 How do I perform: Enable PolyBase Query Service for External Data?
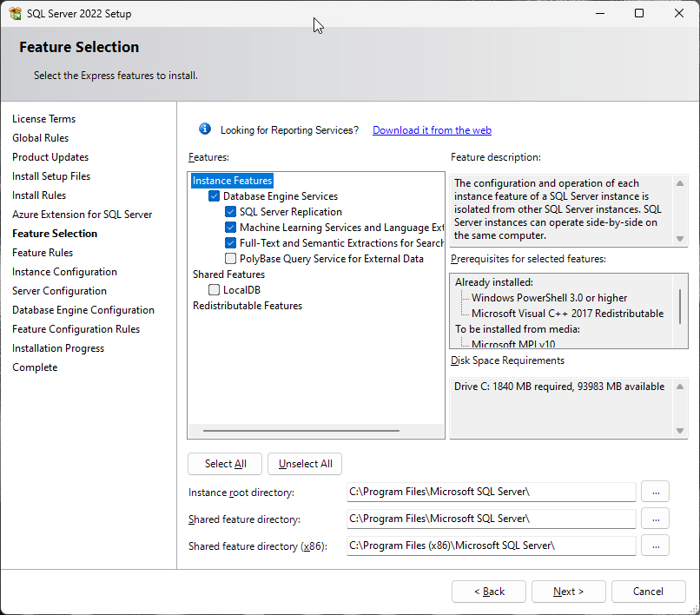coord(230,259)
